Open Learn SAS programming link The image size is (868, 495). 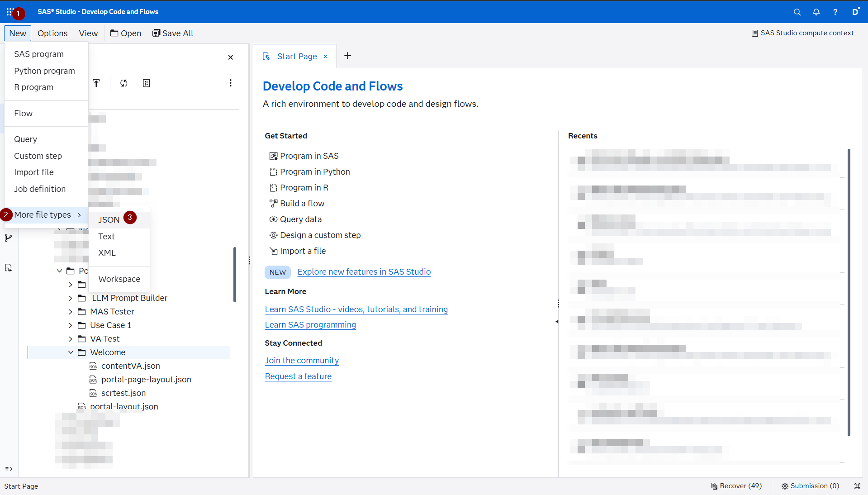click(310, 325)
